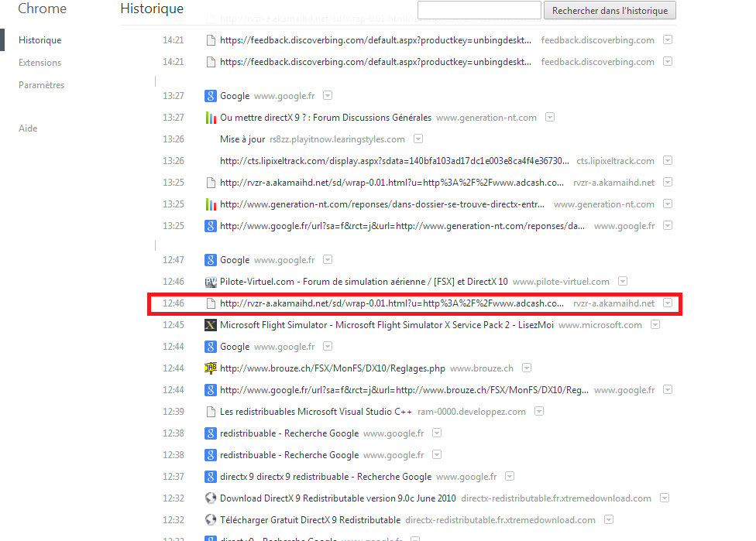The height and width of the screenshot is (541, 756).
Task: Open Extensions in the left sidebar
Action: point(40,63)
